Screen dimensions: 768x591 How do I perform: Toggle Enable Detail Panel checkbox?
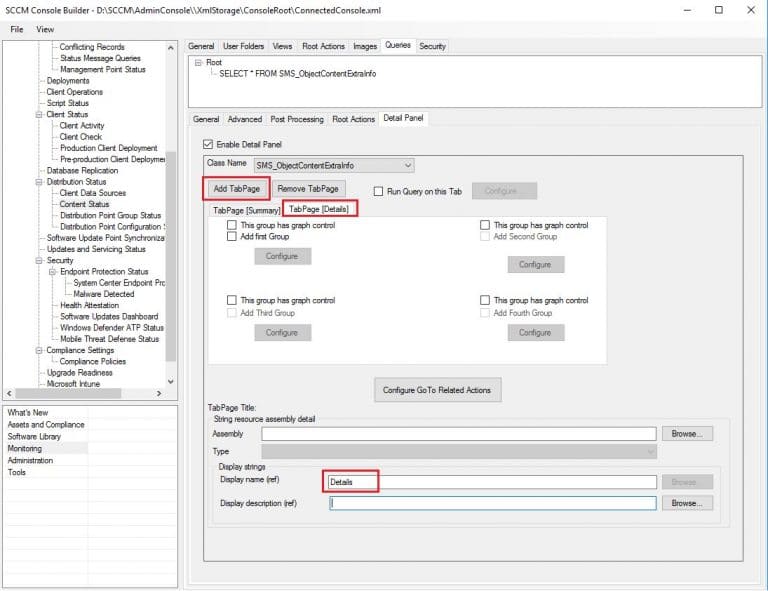pos(208,144)
